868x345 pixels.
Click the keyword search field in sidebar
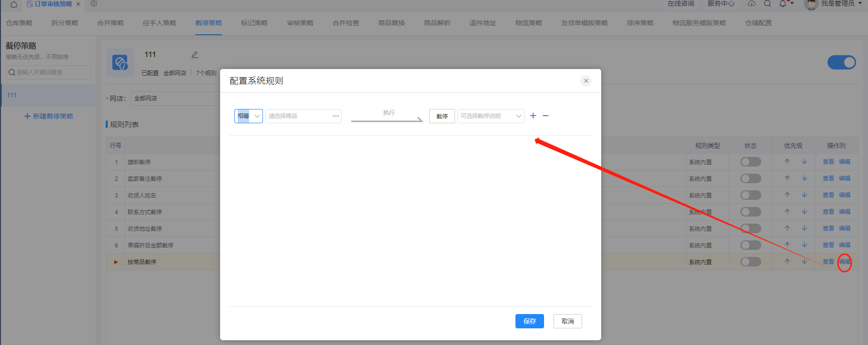coord(48,72)
